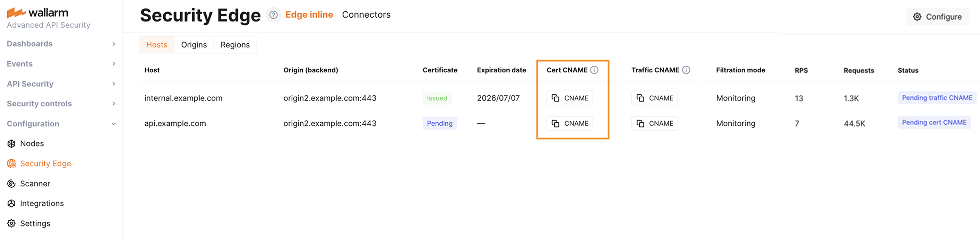Click Monitoring mode for internal.example.com
The height and width of the screenshot is (239, 980).
(736, 98)
